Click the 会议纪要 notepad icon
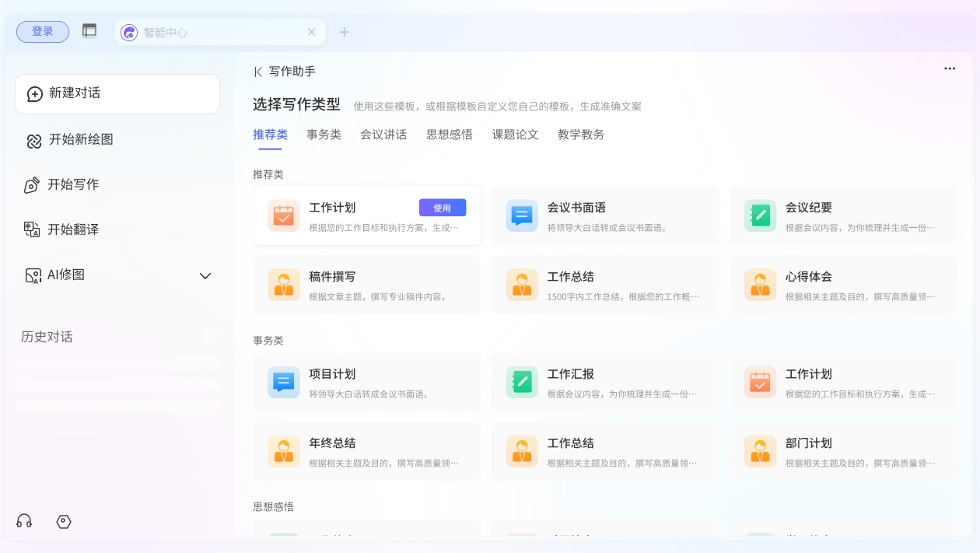This screenshot has width=980, height=553. tap(760, 215)
